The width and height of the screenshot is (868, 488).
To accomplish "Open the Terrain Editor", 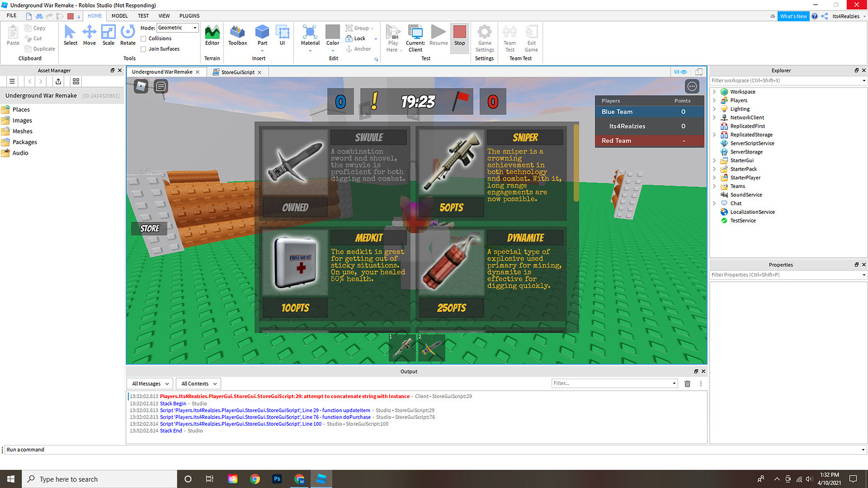I will click(x=212, y=35).
